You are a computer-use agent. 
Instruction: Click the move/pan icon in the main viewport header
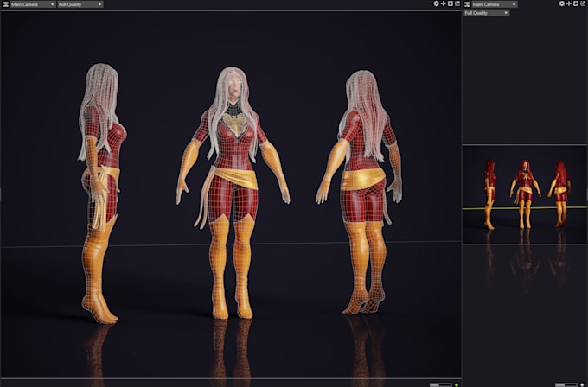(444, 3)
